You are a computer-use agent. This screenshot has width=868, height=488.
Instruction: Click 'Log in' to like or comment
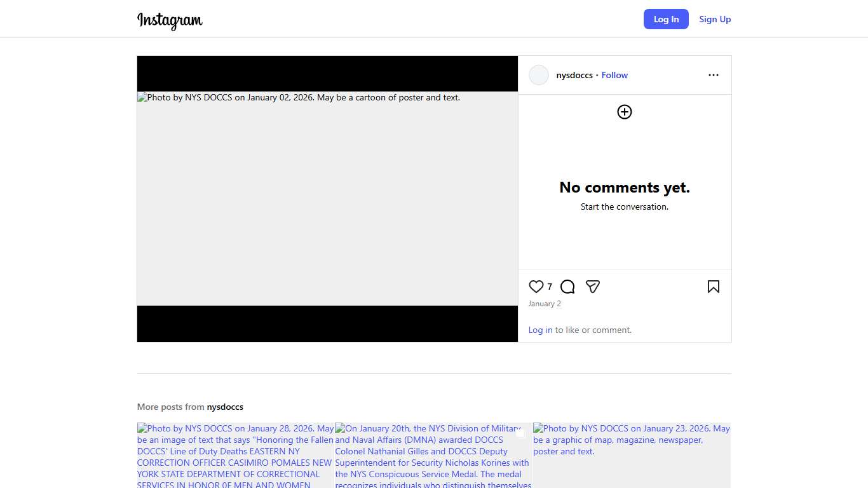click(x=540, y=330)
